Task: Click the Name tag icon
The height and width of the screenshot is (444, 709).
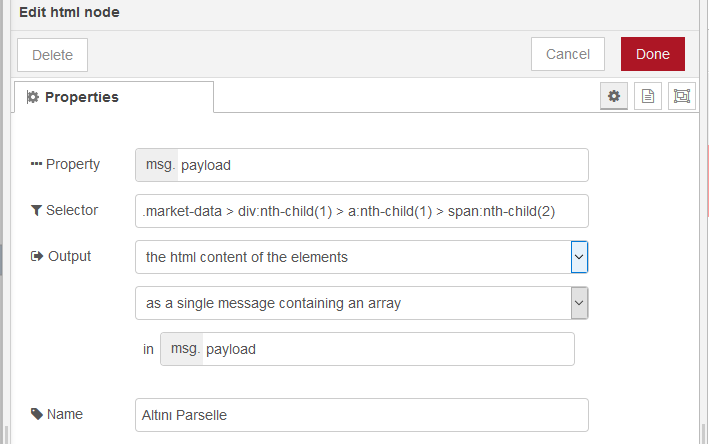Action: pos(37,414)
